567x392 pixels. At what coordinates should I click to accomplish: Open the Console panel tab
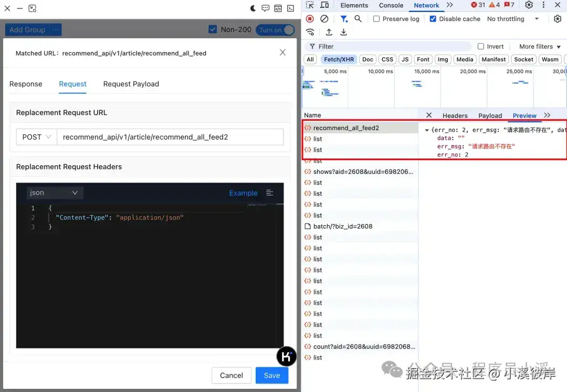coord(391,5)
